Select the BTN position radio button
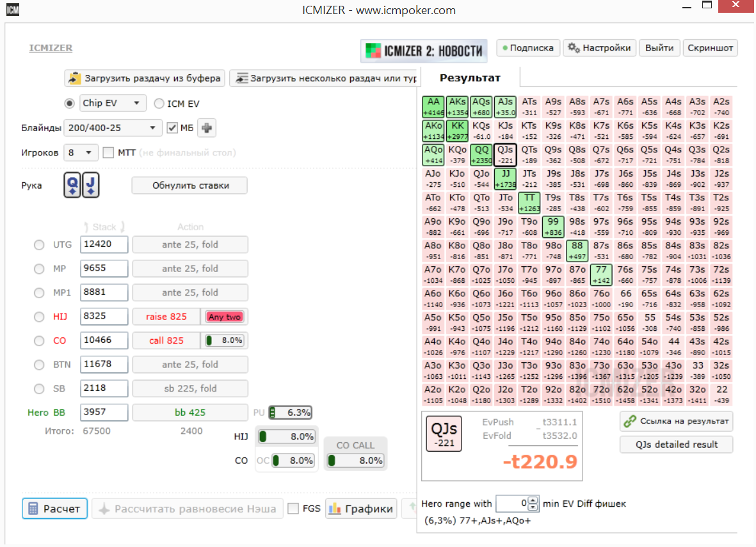The width and height of the screenshot is (756, 547). [x=39, y=365]
